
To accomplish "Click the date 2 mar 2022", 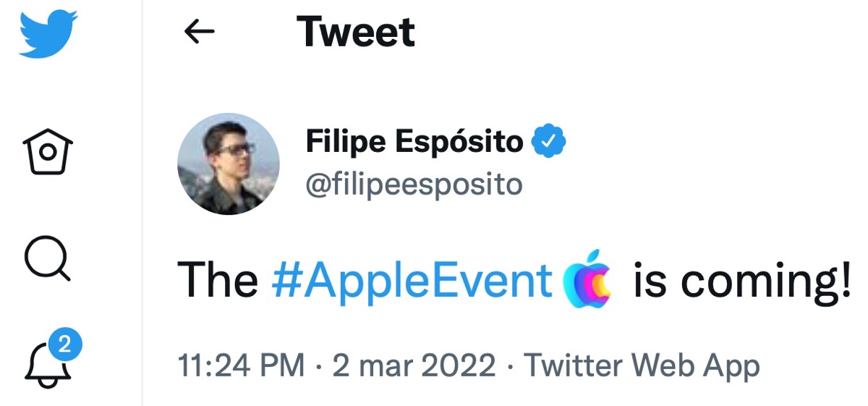I will tap(414, 365).
